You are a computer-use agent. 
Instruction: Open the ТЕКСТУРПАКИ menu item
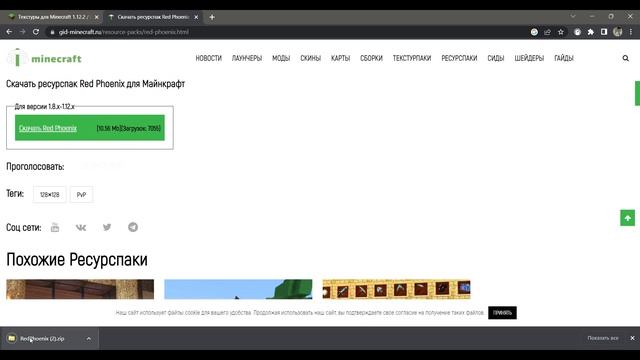[x=412, y=58]
